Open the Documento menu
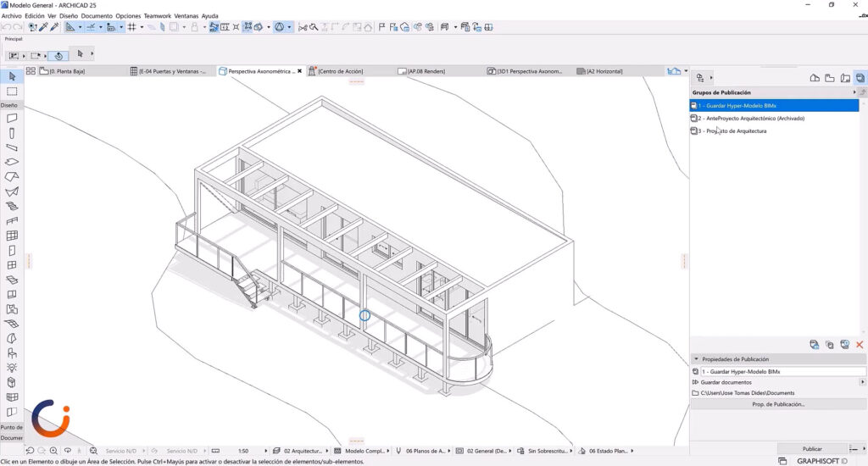This screenshot has width=868, height=466. coord(97,15)
